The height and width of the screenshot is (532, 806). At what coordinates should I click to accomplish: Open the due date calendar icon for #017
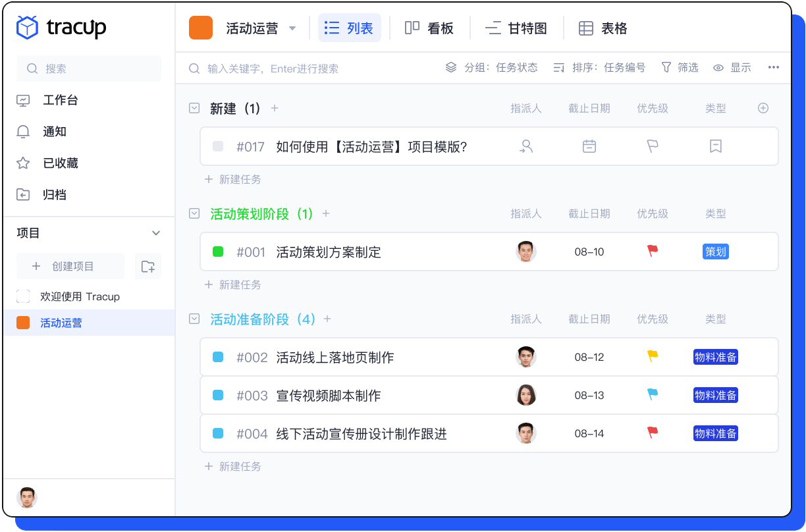pyautogui.click(x=589, y=146)
